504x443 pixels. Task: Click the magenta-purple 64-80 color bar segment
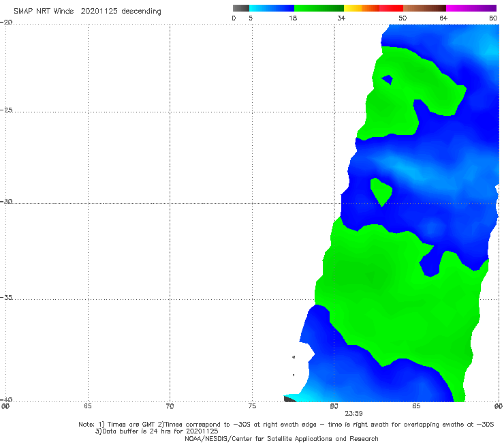pos(471,8)
